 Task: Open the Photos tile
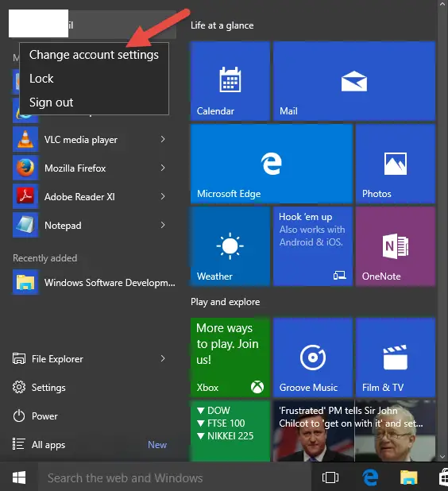(396, 164)
